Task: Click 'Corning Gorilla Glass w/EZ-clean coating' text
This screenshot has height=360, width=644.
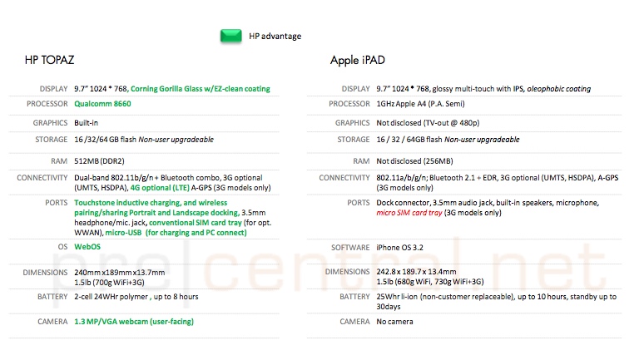Action: coord(201,89)
